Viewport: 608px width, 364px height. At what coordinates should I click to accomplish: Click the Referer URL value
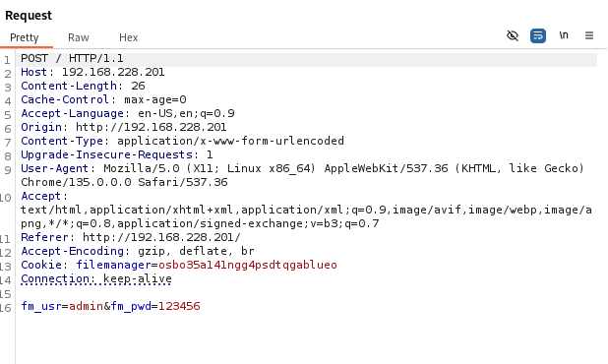point(161,237)
